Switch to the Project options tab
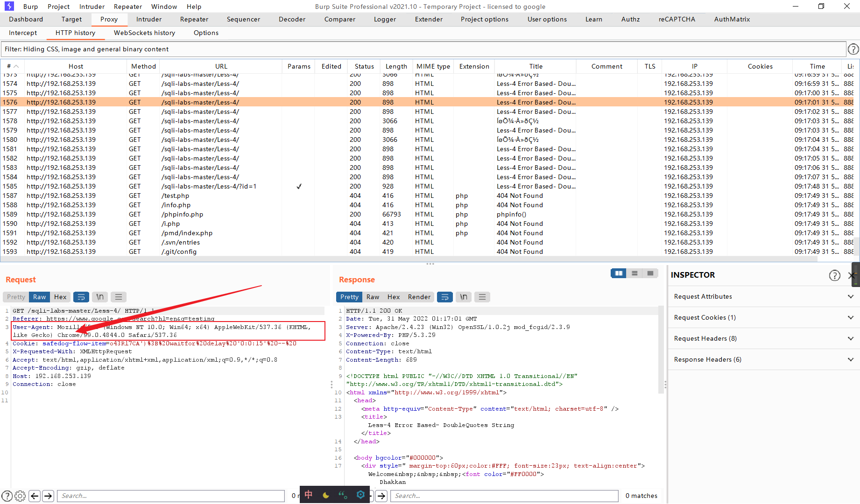Image resolution: width=860 pixels, height=504 pixels. click(x=485, y=19)
